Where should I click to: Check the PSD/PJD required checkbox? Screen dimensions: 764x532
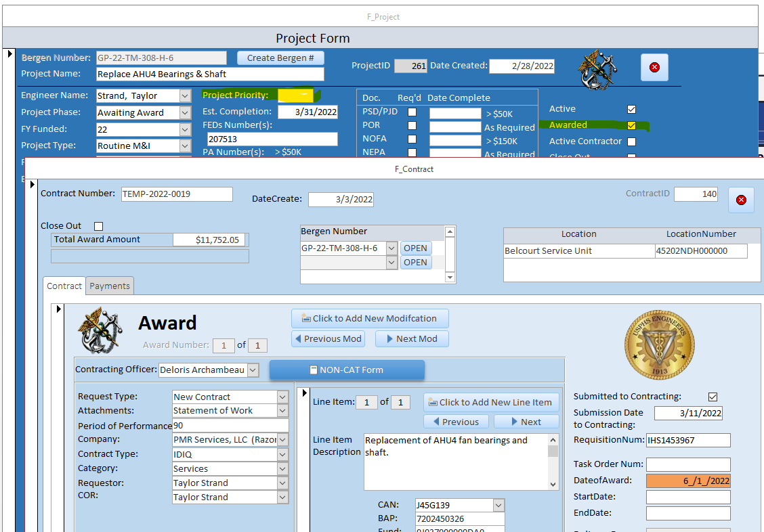tap(412, 112)
